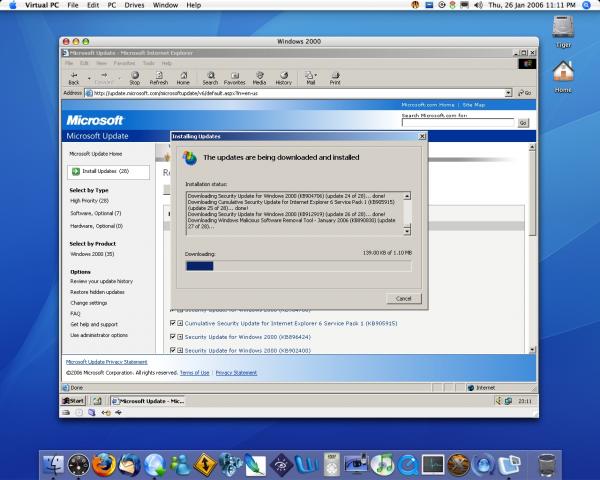The width and height of the screenshot is (600, 480).
Task: Click the Terms of Use link
Action: click(194, 372)
